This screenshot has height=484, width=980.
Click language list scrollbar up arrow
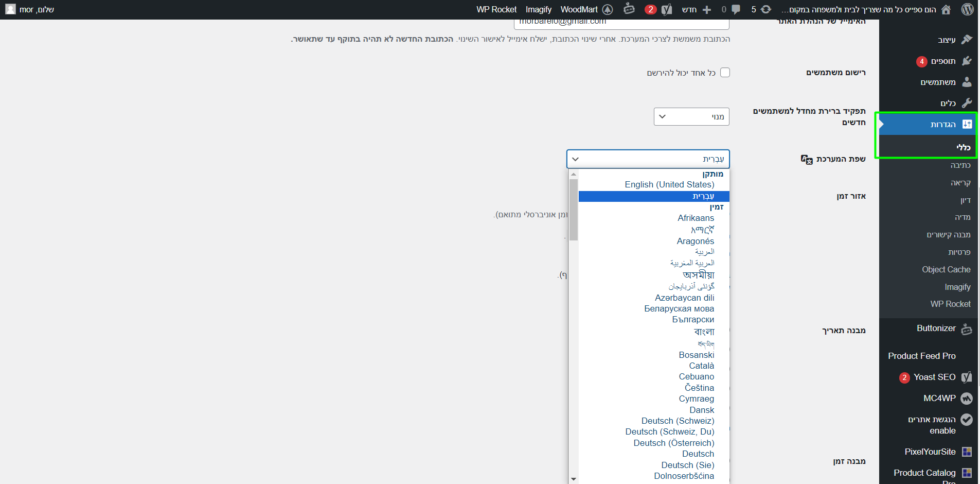(574, 175)
